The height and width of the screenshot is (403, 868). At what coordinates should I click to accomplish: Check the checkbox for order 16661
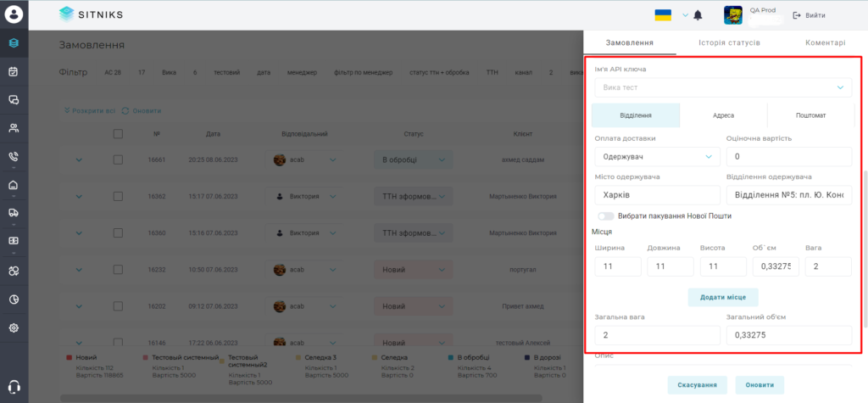[x=118, y=160]
